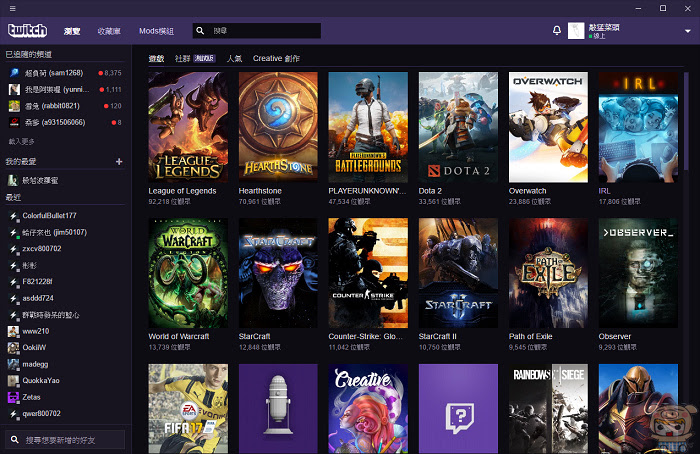The image size is (700, 454).
Task: Open the Dota 2 cover art
Action: (458, 127)
